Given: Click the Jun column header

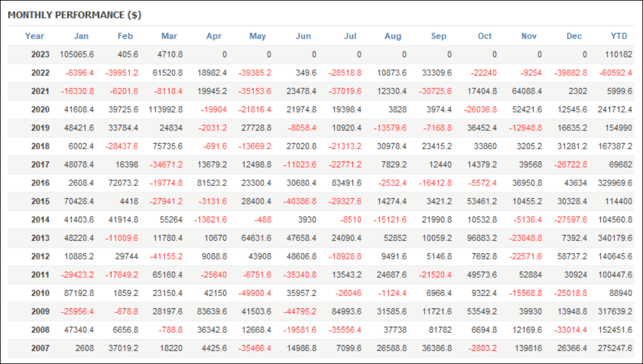Looking at the screenshot, I should click(303, 36).
